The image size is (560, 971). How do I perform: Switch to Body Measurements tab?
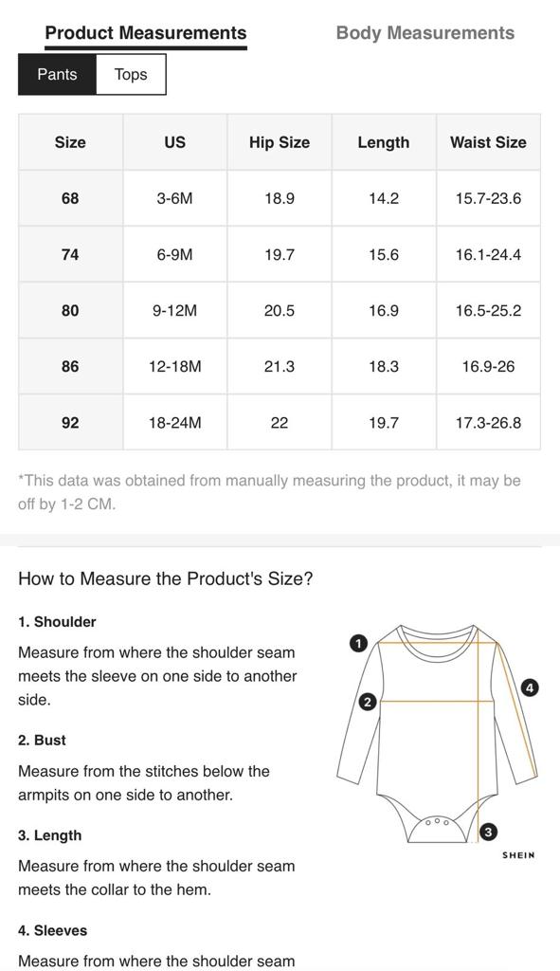coord(425,33)
